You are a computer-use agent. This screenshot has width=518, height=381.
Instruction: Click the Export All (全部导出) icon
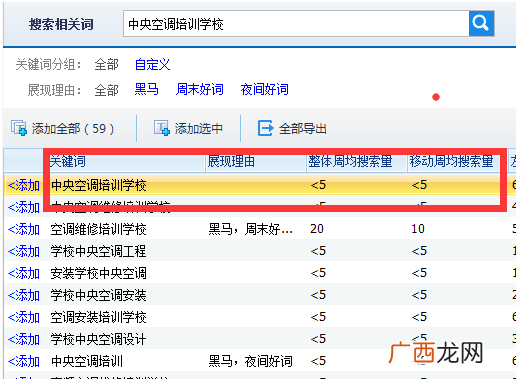click(x=265, y=128)
